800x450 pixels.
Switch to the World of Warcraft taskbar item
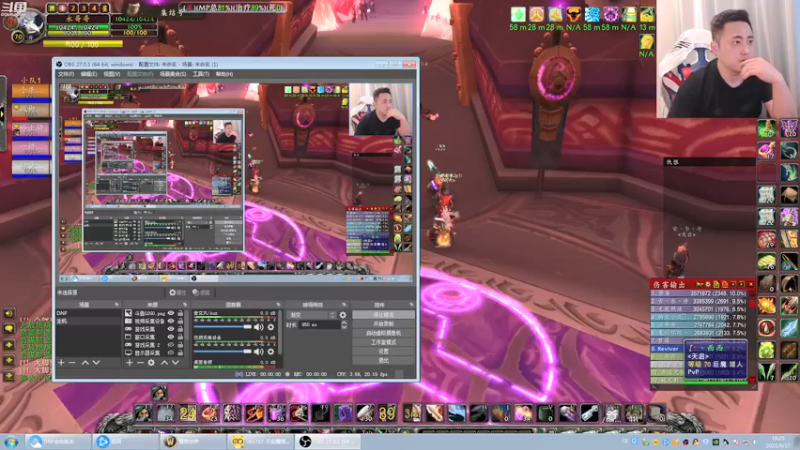[x=191, y=442]
